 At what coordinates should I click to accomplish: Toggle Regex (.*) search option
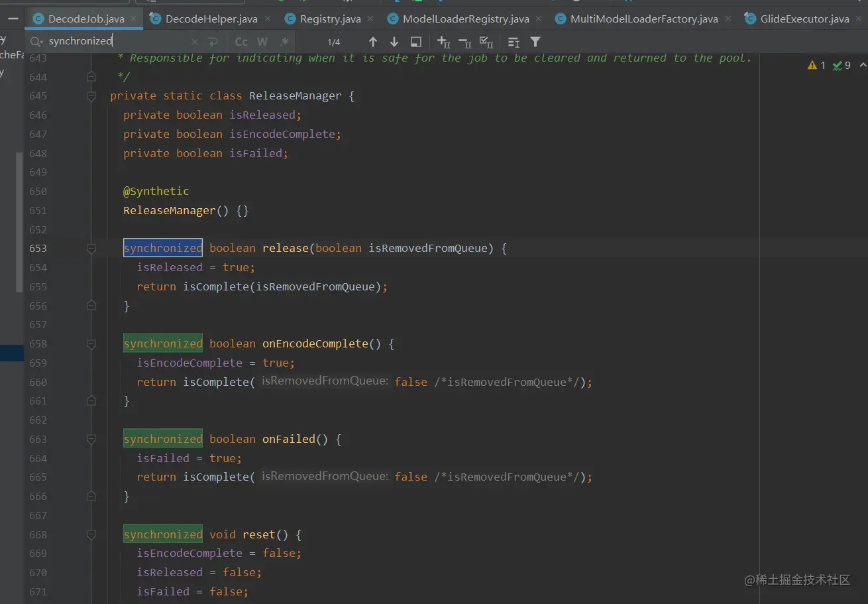coord(284,42)
